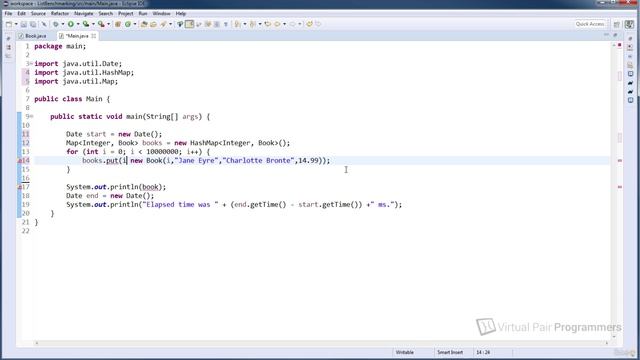
Task: Click the overview ruler error mark for line 14
Action: pos(620,161)
